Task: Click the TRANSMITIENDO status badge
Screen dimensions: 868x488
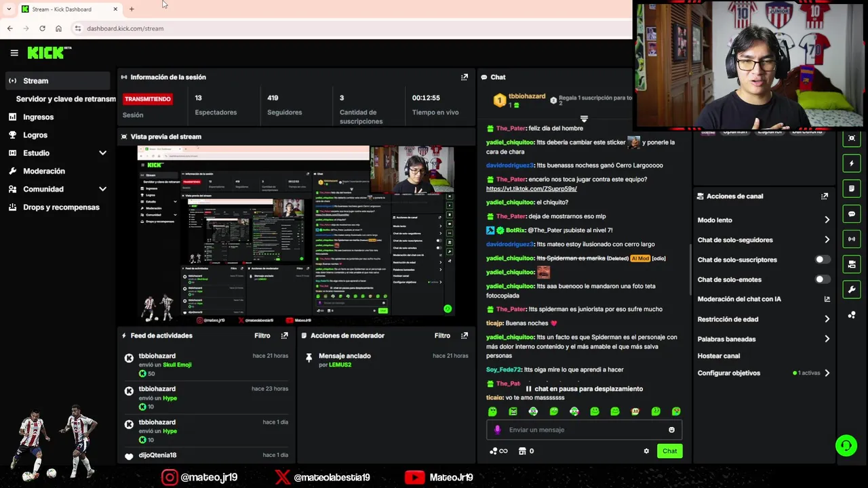Action: coord(147,99)
